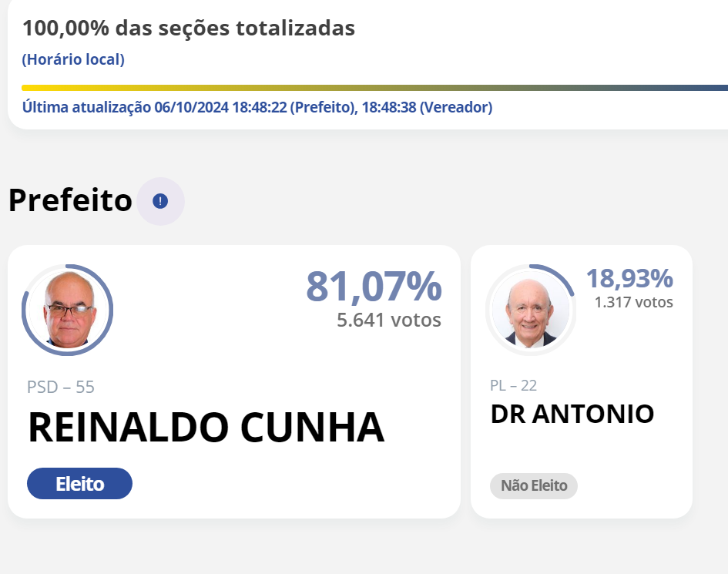Click the blue Eleito badge
728x574 pixels.
79,484
